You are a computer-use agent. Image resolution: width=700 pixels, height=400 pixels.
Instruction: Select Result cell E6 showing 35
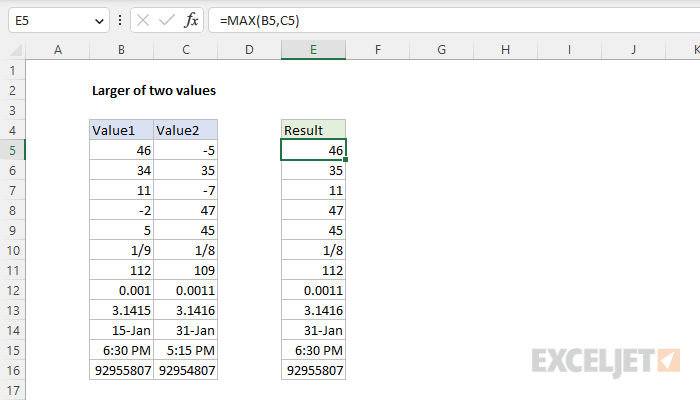coord(313,171)
